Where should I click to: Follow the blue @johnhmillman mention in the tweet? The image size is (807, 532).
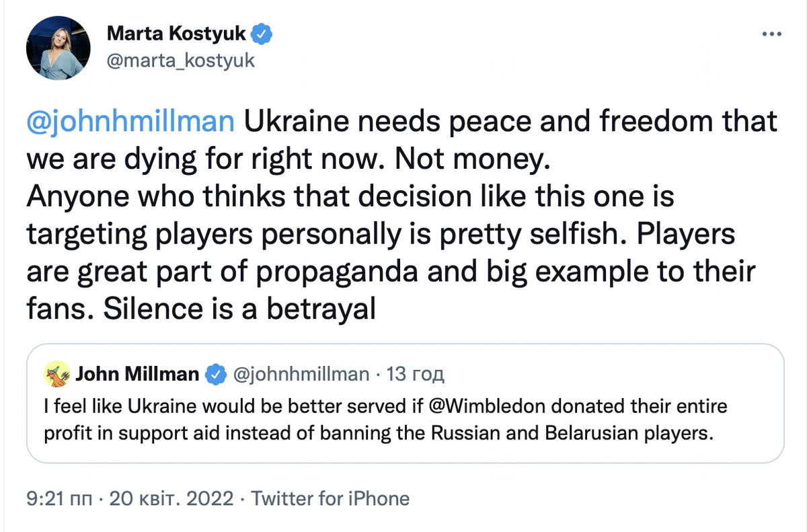point(130,122)
